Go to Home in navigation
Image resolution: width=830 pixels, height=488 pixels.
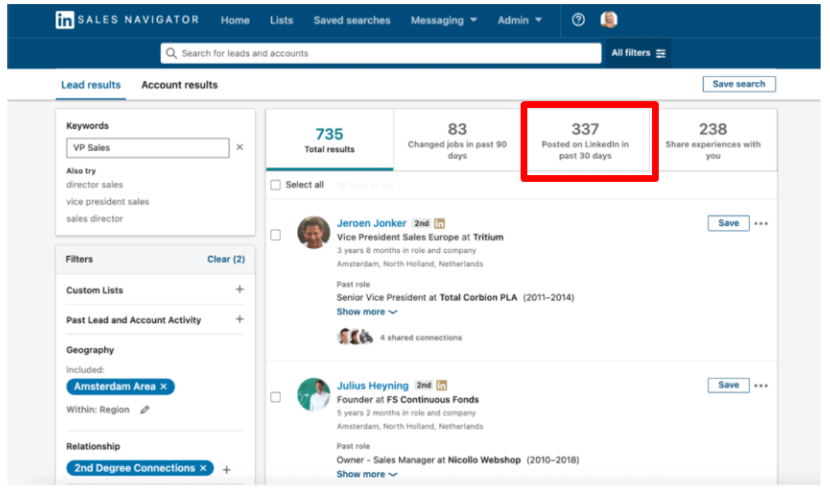(x=235, y=20)
